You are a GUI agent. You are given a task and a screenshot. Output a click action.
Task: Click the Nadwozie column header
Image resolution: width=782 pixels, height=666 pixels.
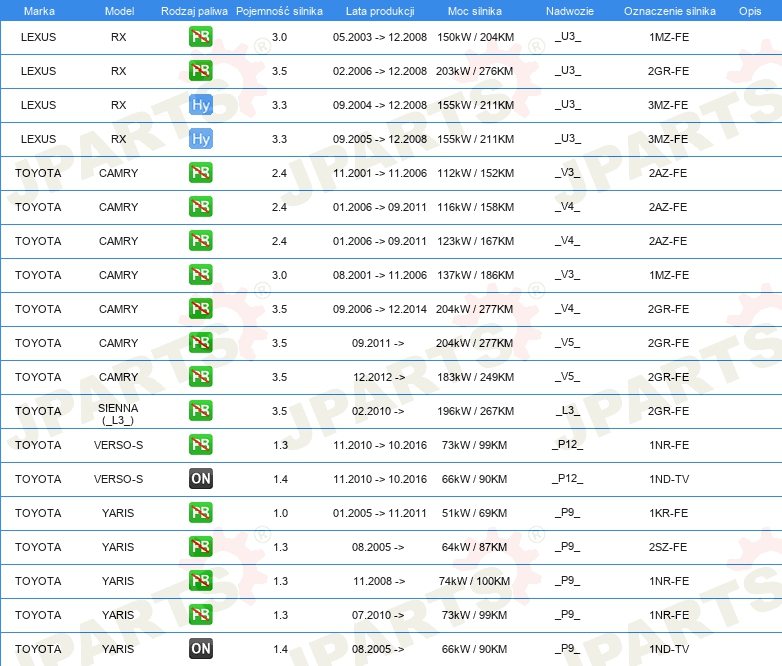click(570, 11)
